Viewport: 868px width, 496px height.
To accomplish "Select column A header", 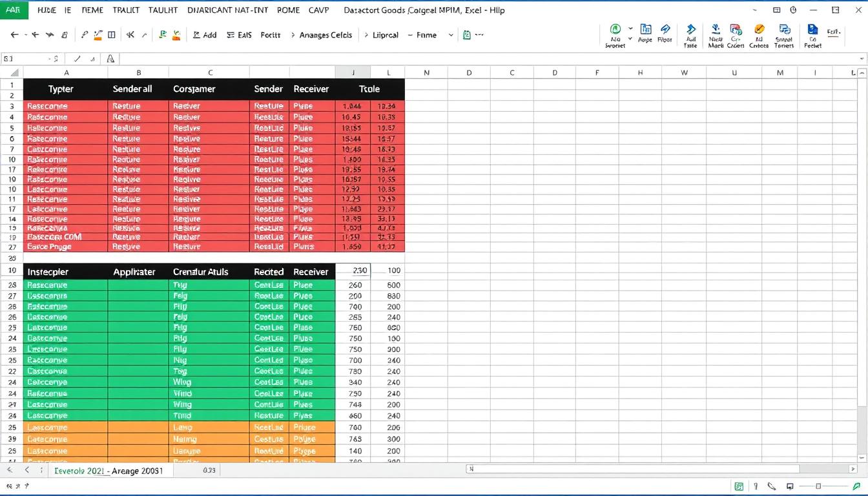I will [65, 73].
